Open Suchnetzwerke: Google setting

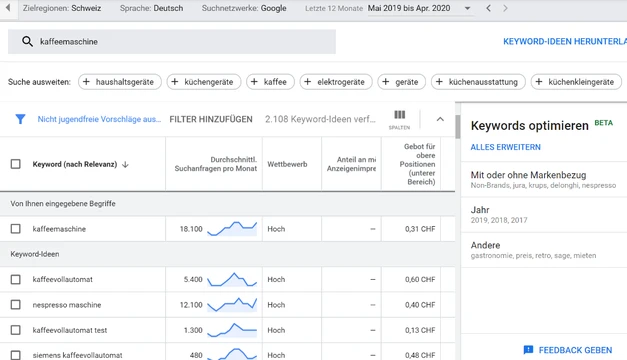244,8
